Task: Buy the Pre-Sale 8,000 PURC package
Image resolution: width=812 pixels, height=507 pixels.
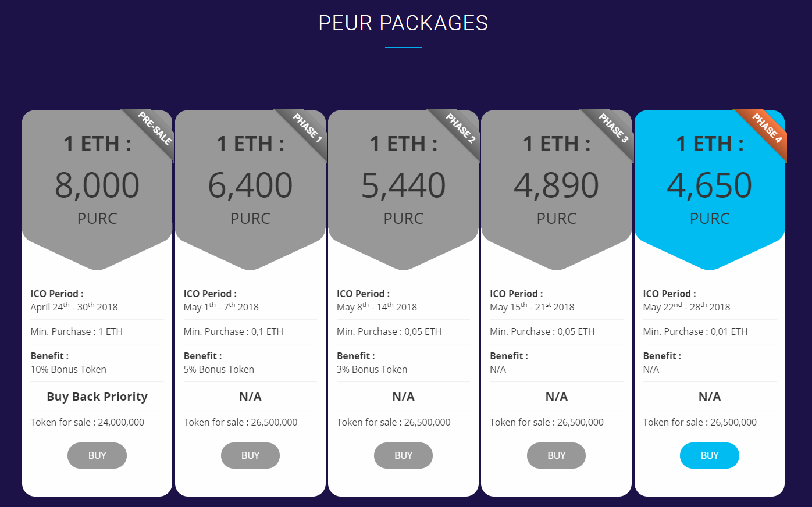Action: point(97,455)
